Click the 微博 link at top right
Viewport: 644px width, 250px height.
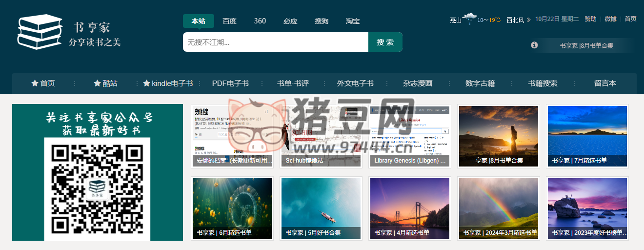click(610, 19)
